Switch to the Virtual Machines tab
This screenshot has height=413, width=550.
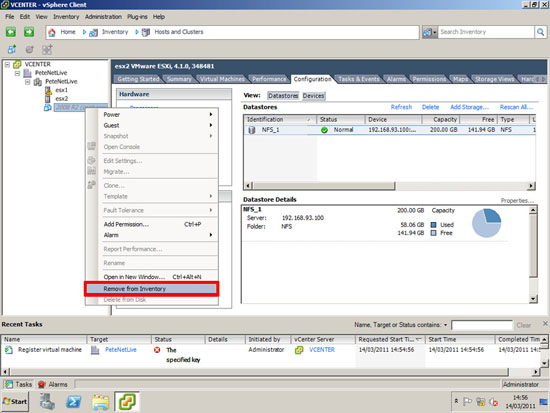(x=222, y=79)
